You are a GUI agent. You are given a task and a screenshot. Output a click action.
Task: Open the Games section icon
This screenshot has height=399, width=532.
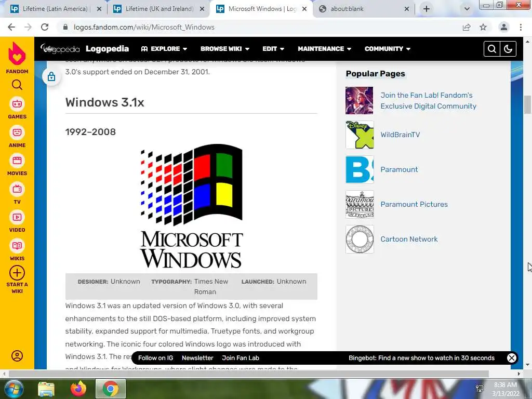click(17, 104)
